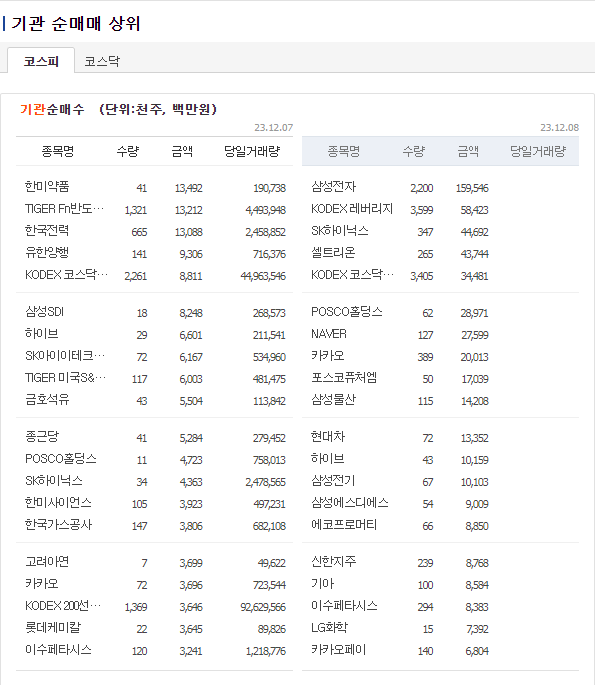
Task: Click KODEX 코스닥… in the 23.12.08 list
Action: [352, 275]
